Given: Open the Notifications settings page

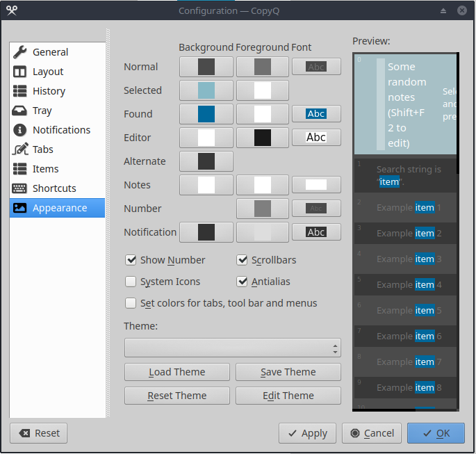Looking at the screenshot, I should tap(58, 130).
